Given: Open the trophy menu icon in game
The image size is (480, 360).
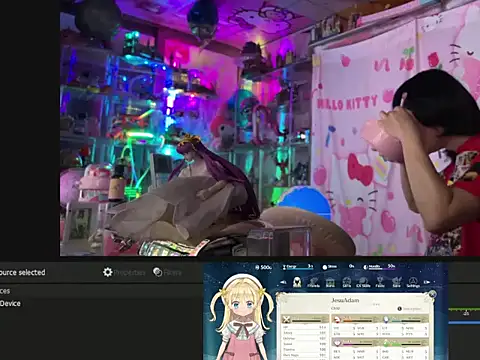Looking at the screenshot, I should (380, 282).
